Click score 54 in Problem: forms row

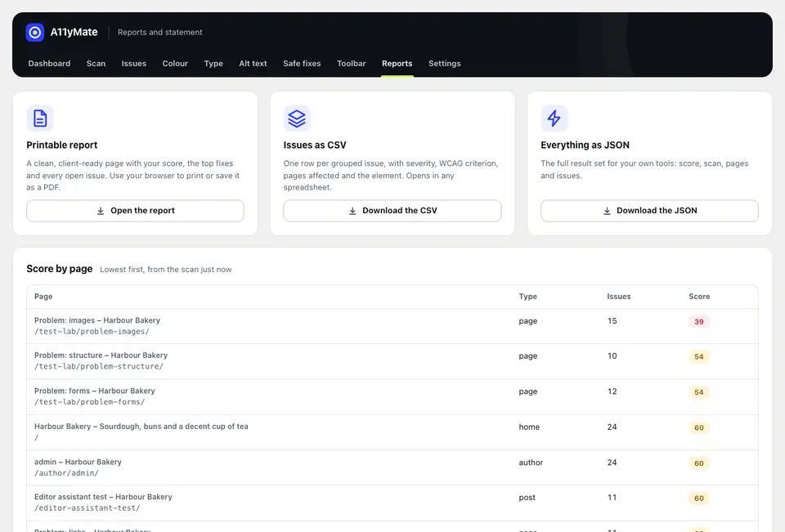pyautogui.click(x=699, y=392)
